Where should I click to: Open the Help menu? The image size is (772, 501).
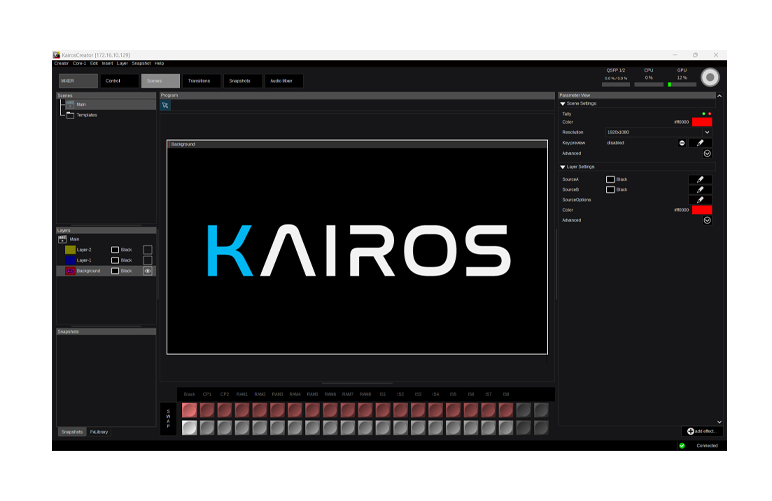[x=159, y=63]
